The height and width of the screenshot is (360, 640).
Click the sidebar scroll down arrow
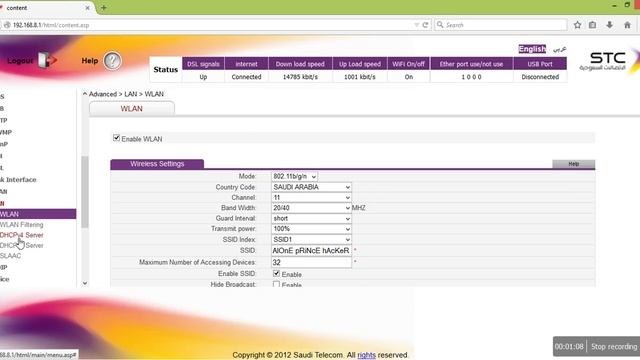85,283
